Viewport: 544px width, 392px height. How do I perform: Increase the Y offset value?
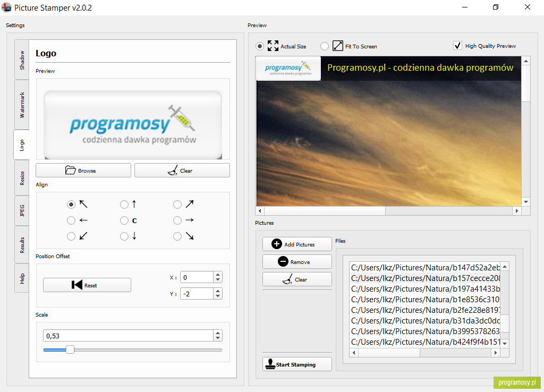[218, 292]
